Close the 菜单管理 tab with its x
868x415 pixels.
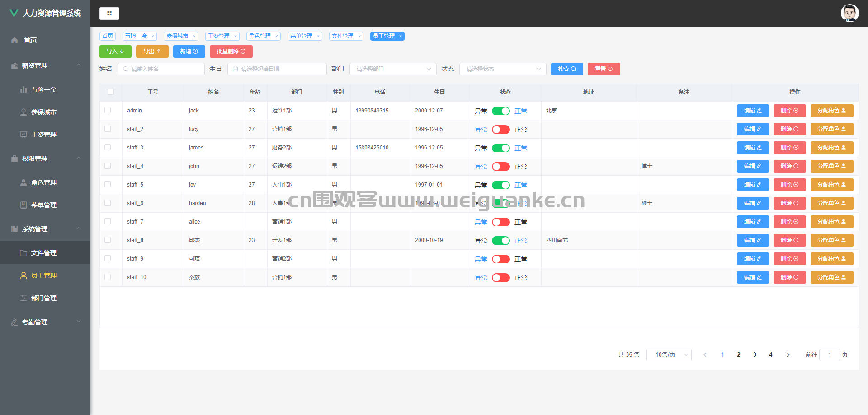tap(318, 36)
